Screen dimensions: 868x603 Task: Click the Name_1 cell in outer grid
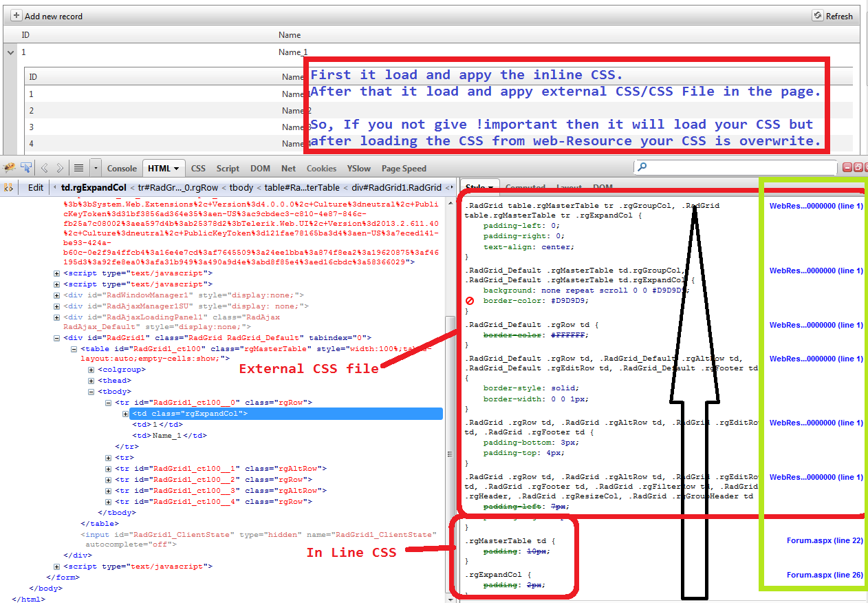(292, 52)
